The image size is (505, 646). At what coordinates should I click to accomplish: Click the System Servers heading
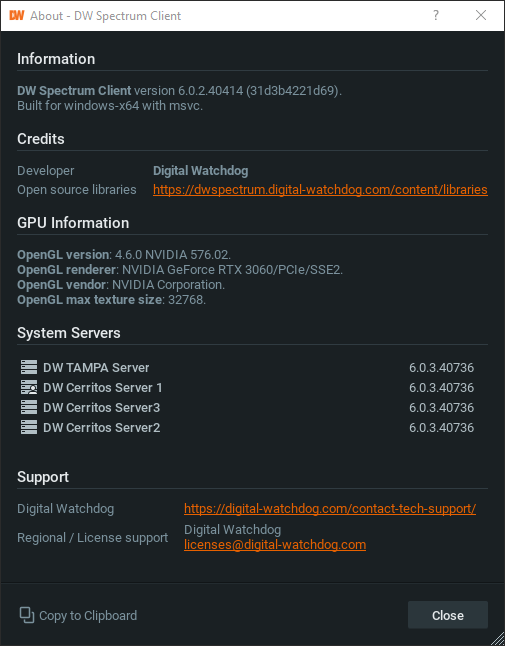[x=69, y=333]
